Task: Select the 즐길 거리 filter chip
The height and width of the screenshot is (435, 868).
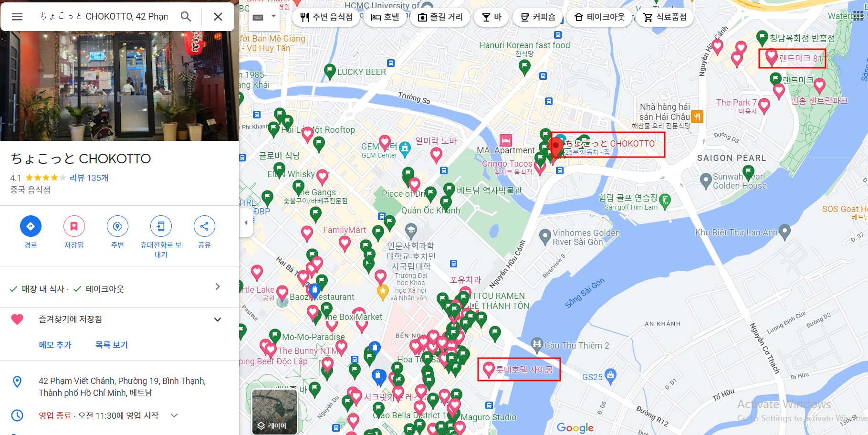Action: point(440,17)
